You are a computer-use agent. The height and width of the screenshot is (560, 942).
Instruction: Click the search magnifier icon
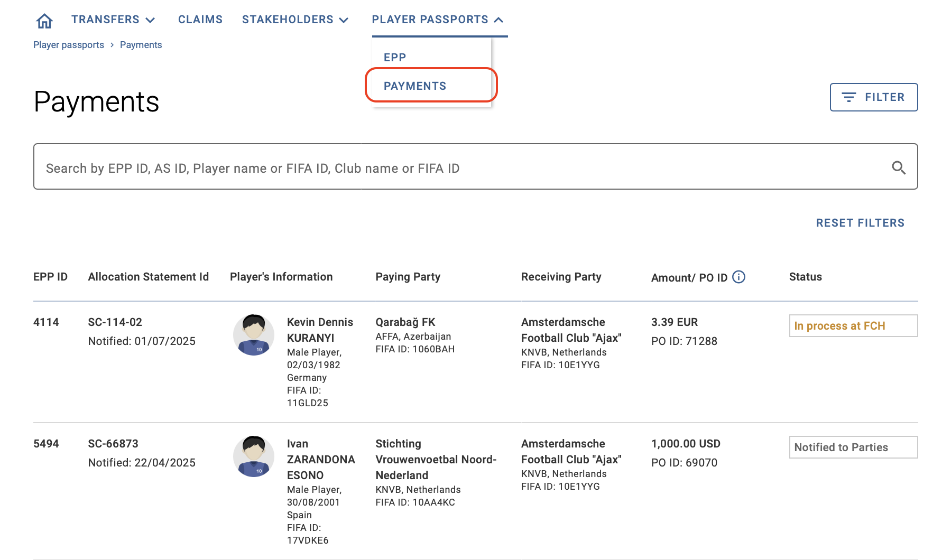coord(899,167)
